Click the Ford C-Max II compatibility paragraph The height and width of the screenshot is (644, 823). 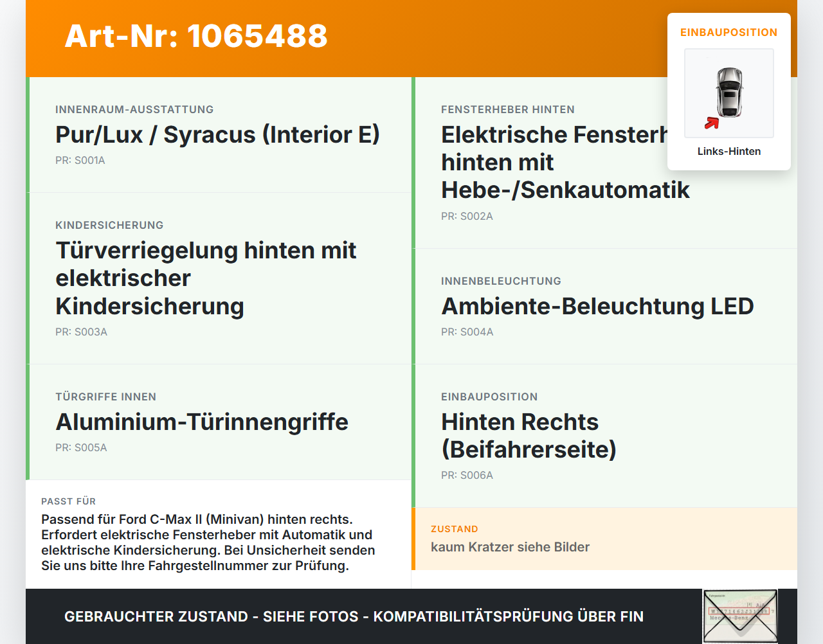click(208, 542)
